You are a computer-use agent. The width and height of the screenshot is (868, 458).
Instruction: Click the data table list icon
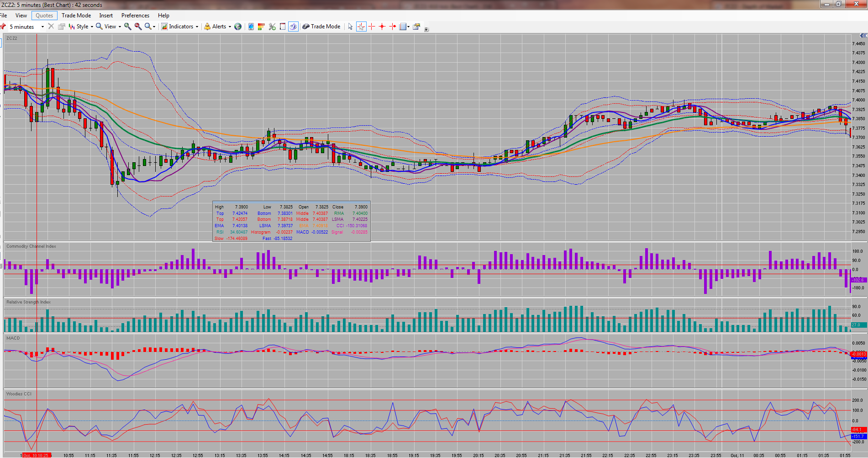click(403, 27)
